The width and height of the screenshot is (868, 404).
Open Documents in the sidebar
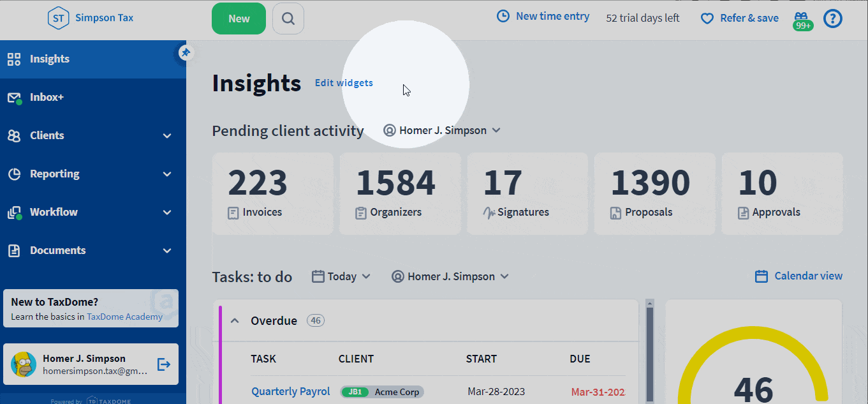93,251
